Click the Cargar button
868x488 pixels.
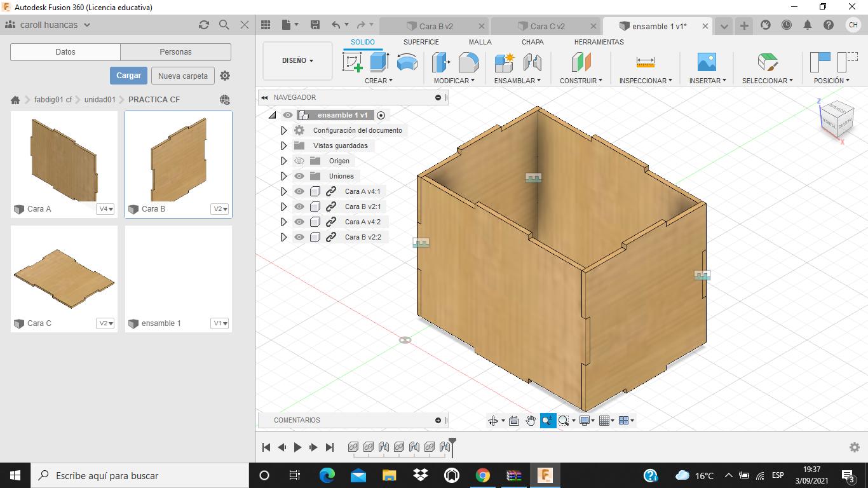tap(128, 76)
